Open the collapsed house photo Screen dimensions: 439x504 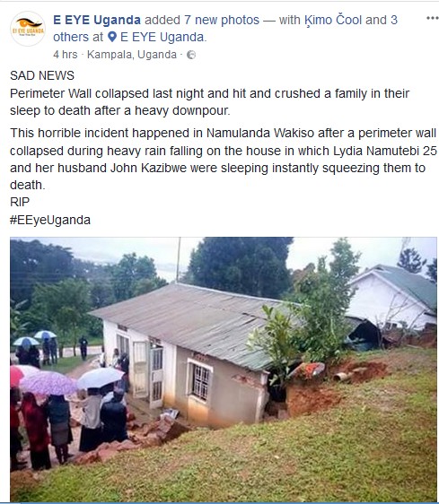224,369
